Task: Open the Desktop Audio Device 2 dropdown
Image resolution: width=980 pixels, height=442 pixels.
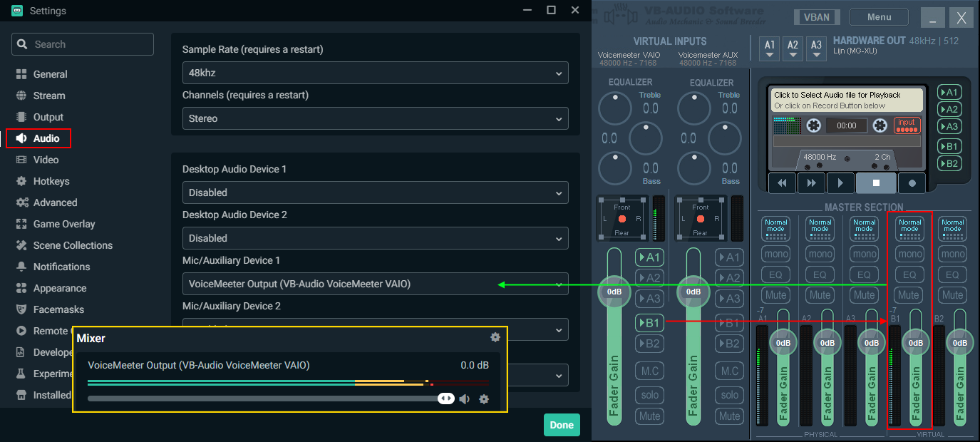Action: (376, 238)
